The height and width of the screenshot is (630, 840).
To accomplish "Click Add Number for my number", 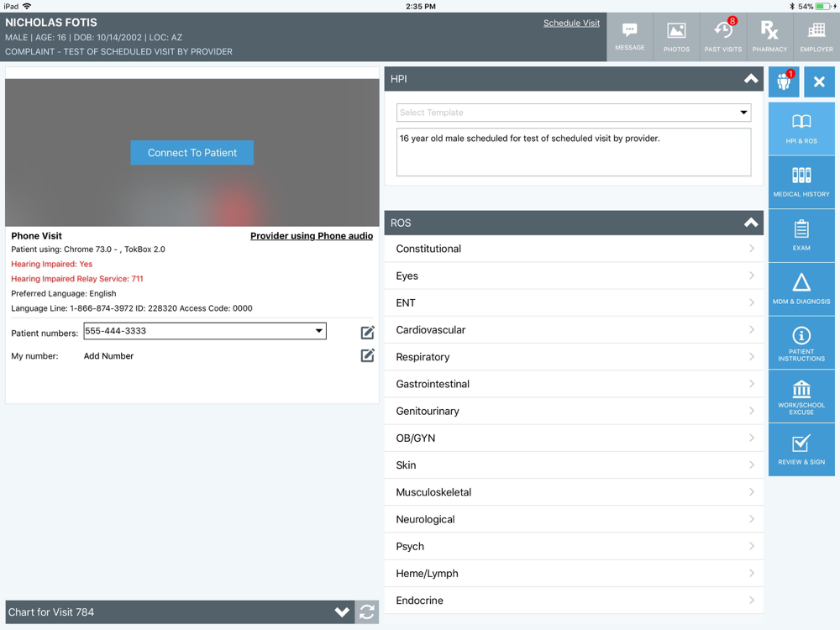I will click(108, 356).
